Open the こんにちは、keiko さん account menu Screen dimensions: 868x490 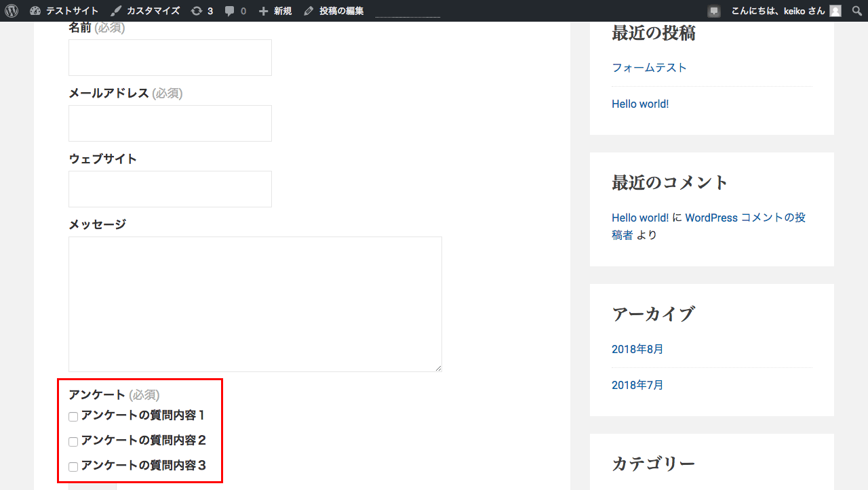tap(778, 11)
